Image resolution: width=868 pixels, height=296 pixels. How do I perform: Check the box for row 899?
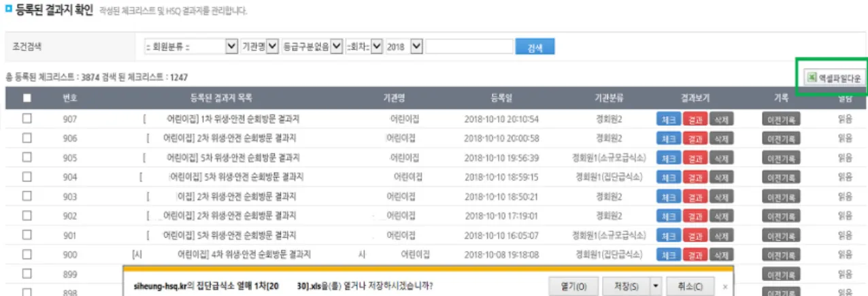(x=27, y=274)
